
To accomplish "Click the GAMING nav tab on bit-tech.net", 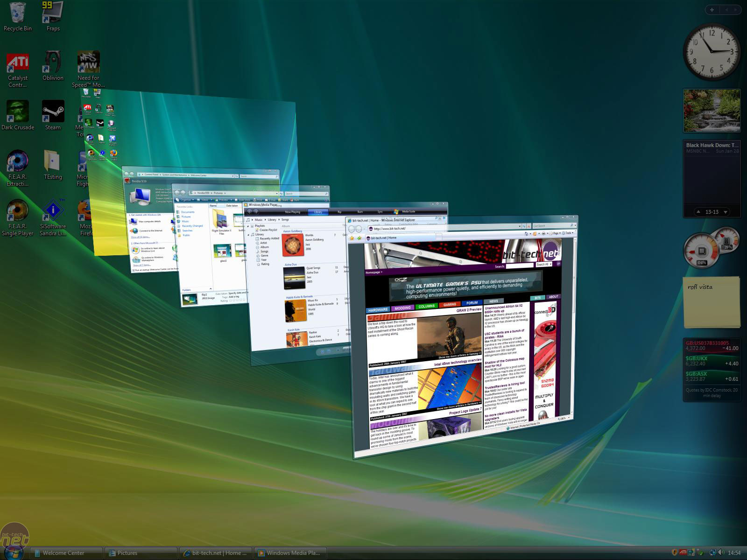I will coord(450,304).
